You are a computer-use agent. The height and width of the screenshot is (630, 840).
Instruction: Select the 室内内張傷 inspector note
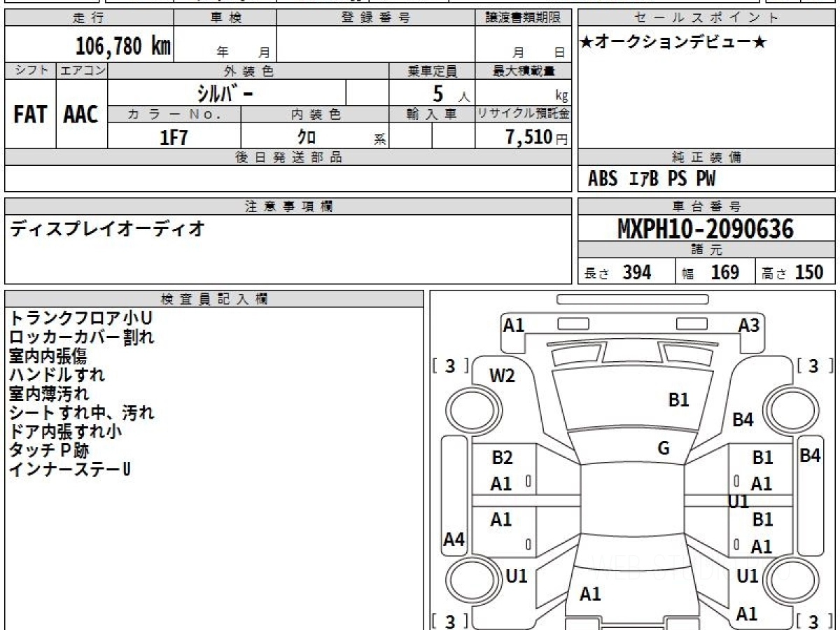pos(47,356)
